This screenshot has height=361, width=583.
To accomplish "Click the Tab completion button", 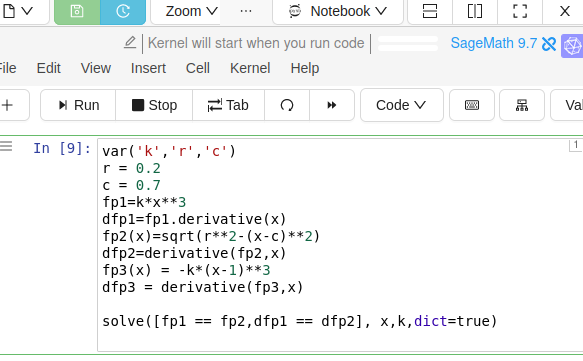I will [x=228, y=105].
